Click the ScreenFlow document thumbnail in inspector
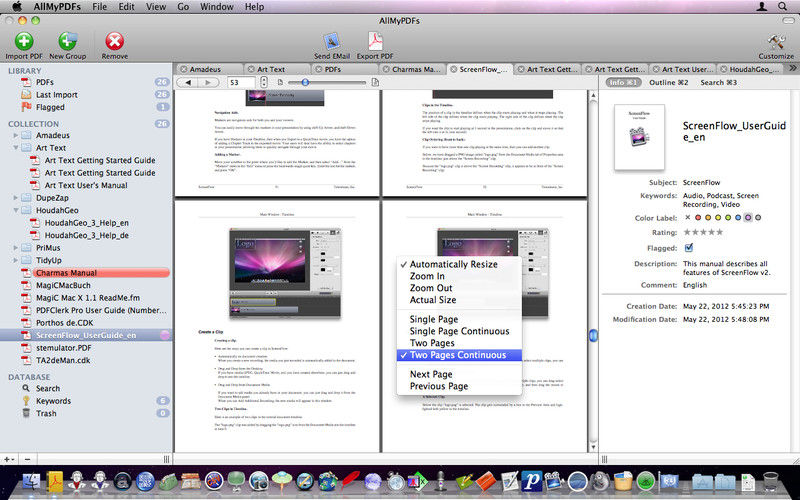This screenshot has height=500, width=800. point(639,137)
